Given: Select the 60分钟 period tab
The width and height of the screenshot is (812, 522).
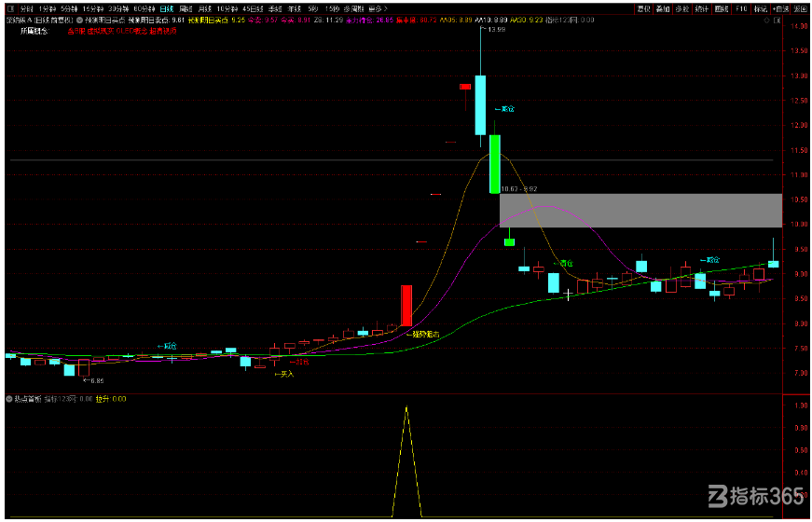Looking at the screenshot, I should pyautogui.click(x=144, y=8).
